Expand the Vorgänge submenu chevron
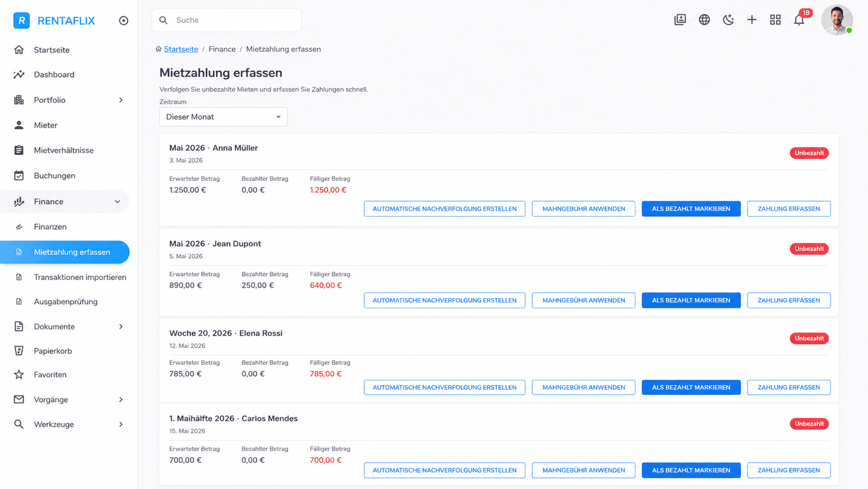 pos(121,400)
